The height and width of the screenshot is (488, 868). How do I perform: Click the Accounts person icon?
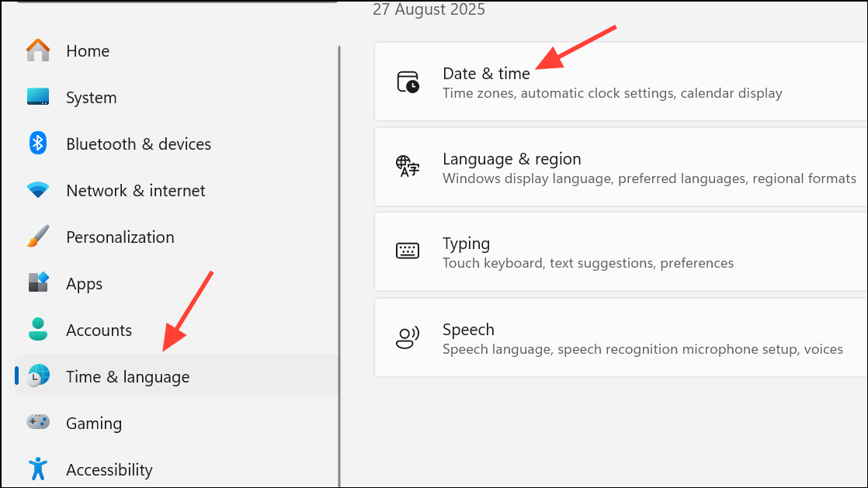[37, 330]
